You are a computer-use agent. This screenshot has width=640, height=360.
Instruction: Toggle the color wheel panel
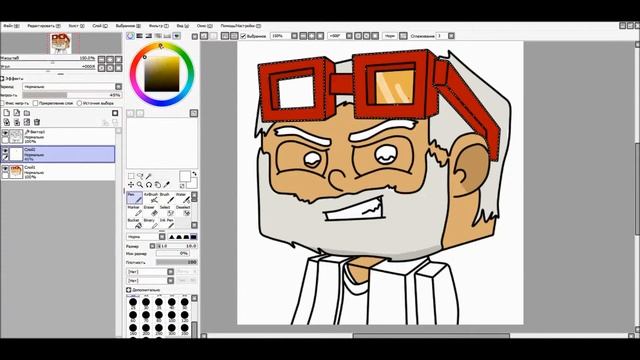130,36
